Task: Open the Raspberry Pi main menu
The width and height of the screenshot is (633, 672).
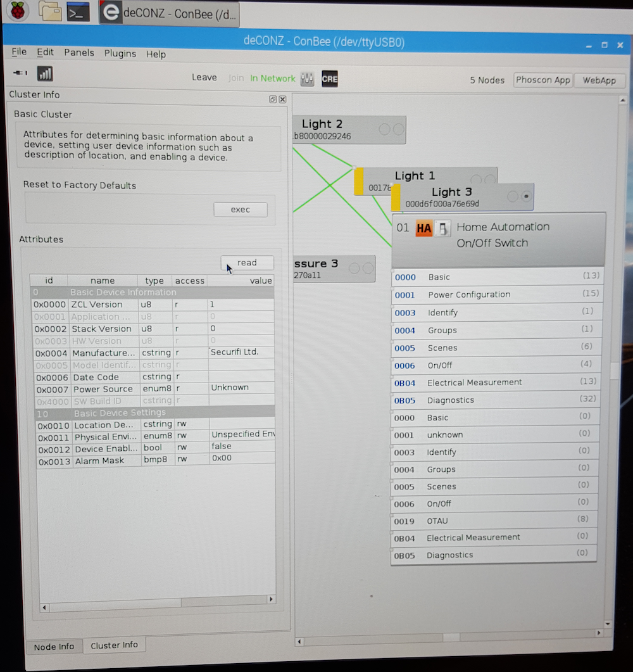Action: click(x=18, y=11)
